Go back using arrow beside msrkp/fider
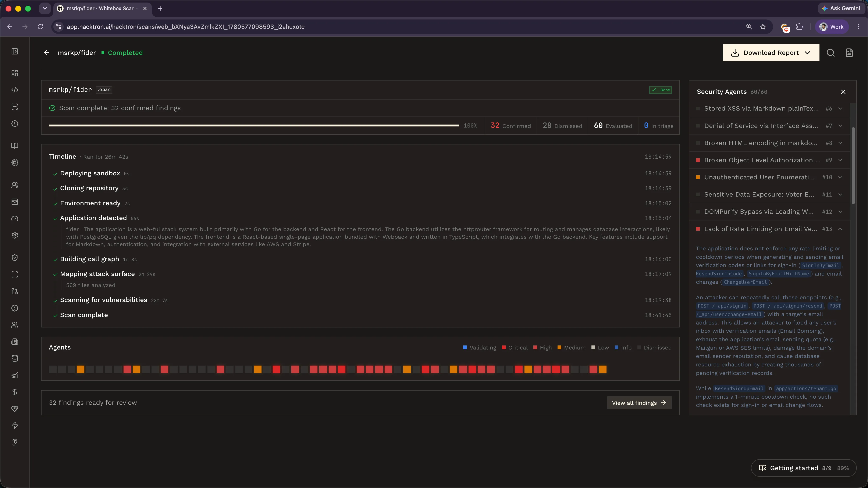 click(46, 53)
